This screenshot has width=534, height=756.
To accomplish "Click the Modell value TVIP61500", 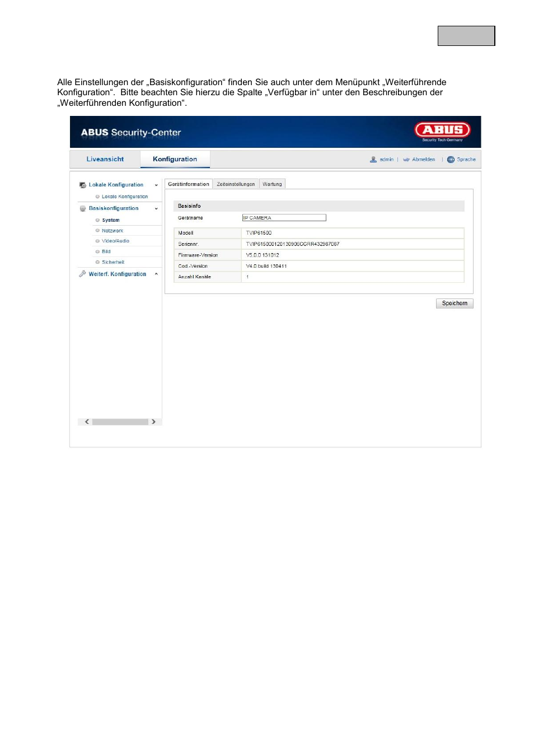I will [x=259, y=233].
